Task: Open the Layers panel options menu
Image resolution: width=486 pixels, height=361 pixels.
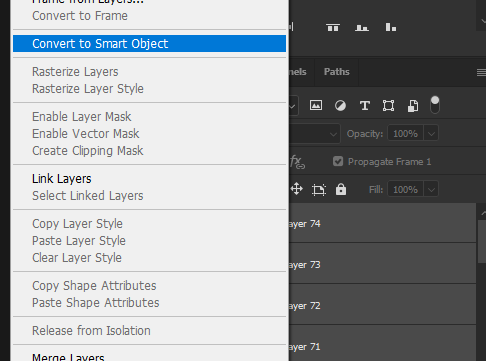Action: 481,72
